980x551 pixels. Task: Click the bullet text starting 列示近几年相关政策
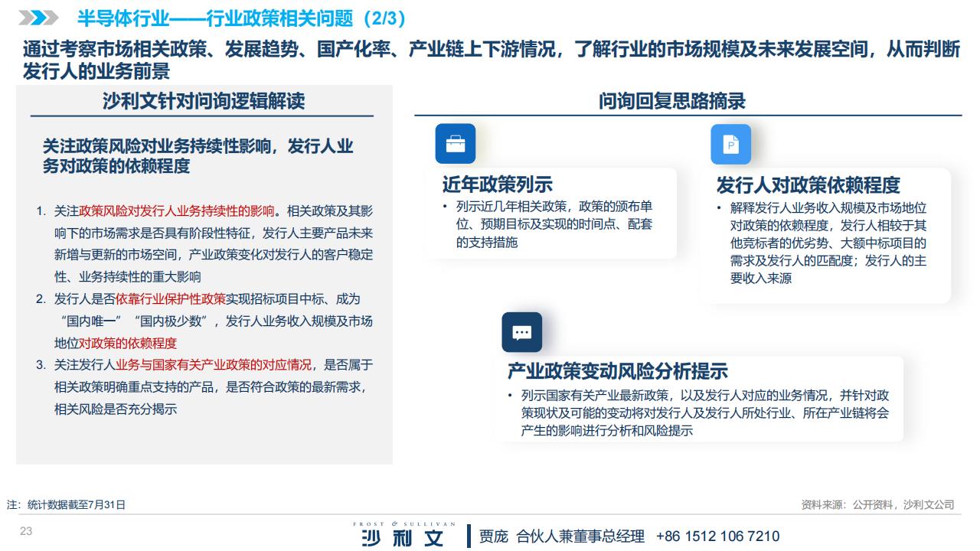coord(554,224)
